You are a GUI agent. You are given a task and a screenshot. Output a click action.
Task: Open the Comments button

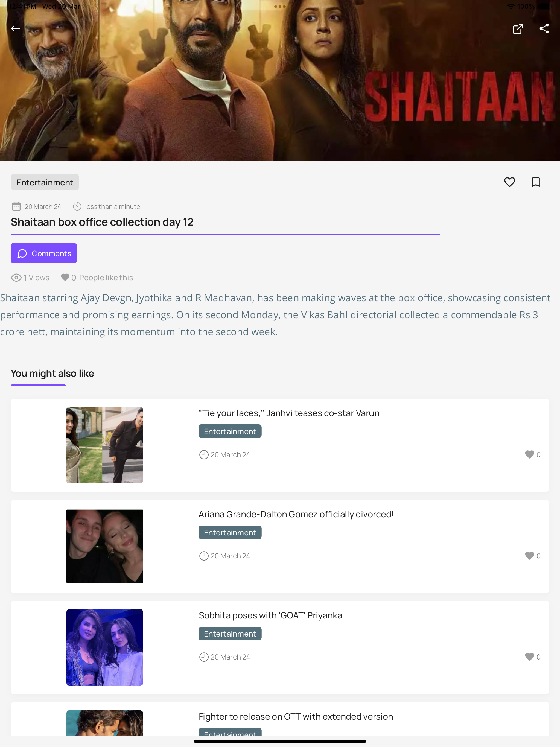[43, 253]
